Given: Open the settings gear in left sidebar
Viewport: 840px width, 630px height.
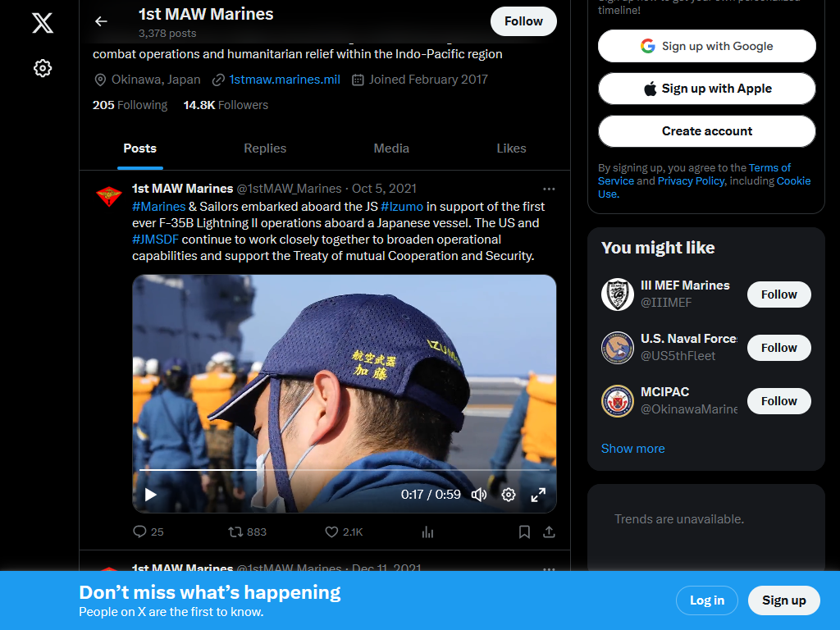Looking at the screenshot, I should 43,68.
